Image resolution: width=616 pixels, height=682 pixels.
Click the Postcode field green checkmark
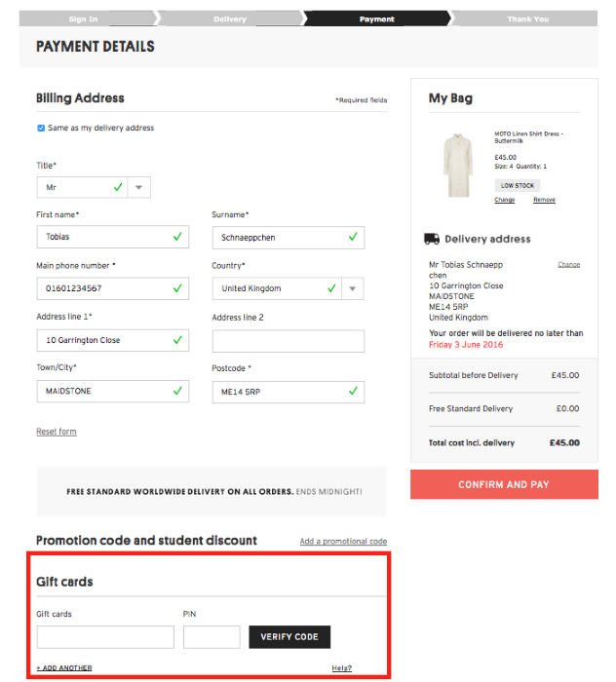pos(353,392)
